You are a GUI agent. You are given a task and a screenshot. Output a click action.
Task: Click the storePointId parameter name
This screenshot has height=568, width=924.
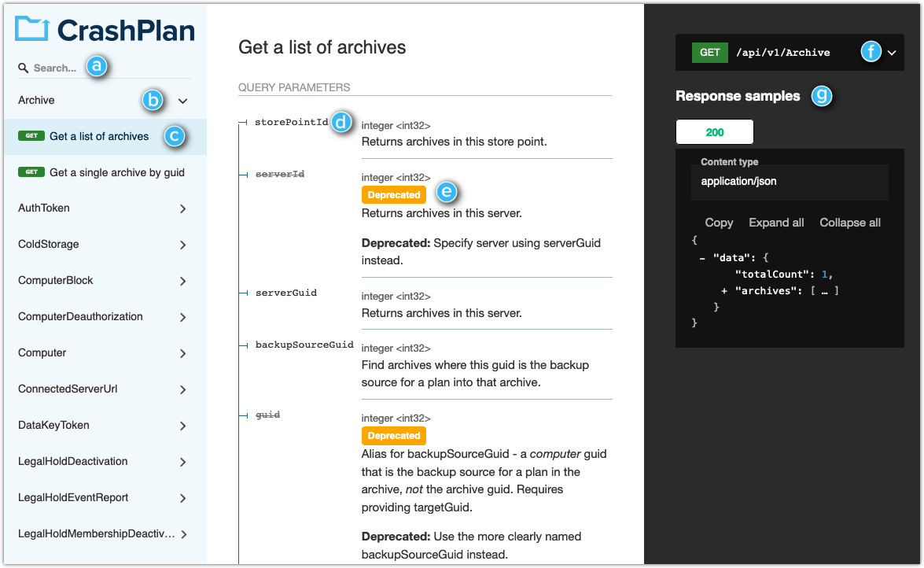pos(291,122)
